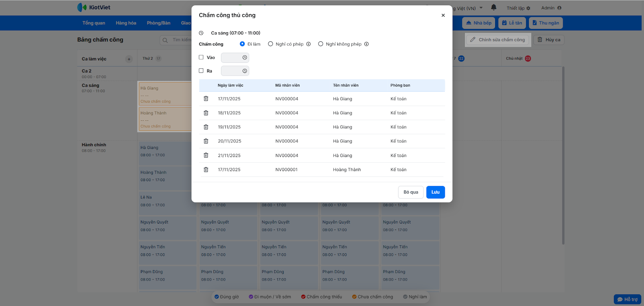This screenshot has height=306, width=644.
Task: Open Hoàng Thành's Ca sáng shift card
Action: [x=165, y=119]
